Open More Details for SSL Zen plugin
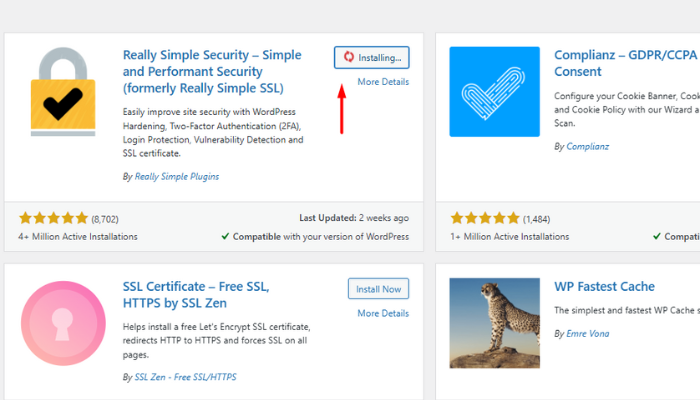 [382, 313]
